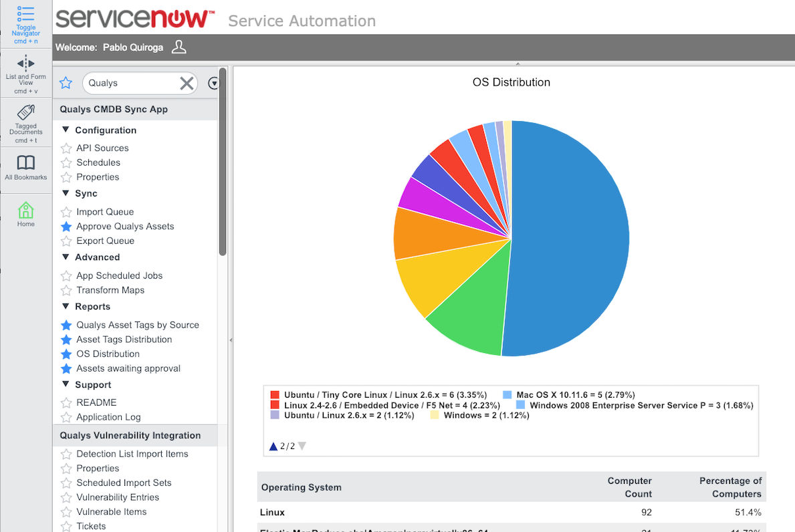The image size is (795, 532).
Task: Star the Application Log module
Action: [x=66, y=418]
